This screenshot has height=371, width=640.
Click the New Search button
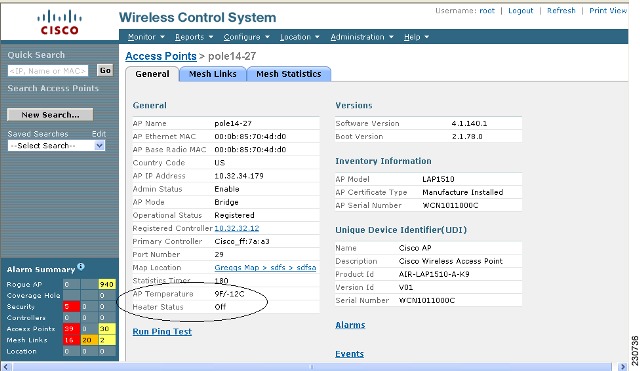pyautogui.click(x=50, y=115)
